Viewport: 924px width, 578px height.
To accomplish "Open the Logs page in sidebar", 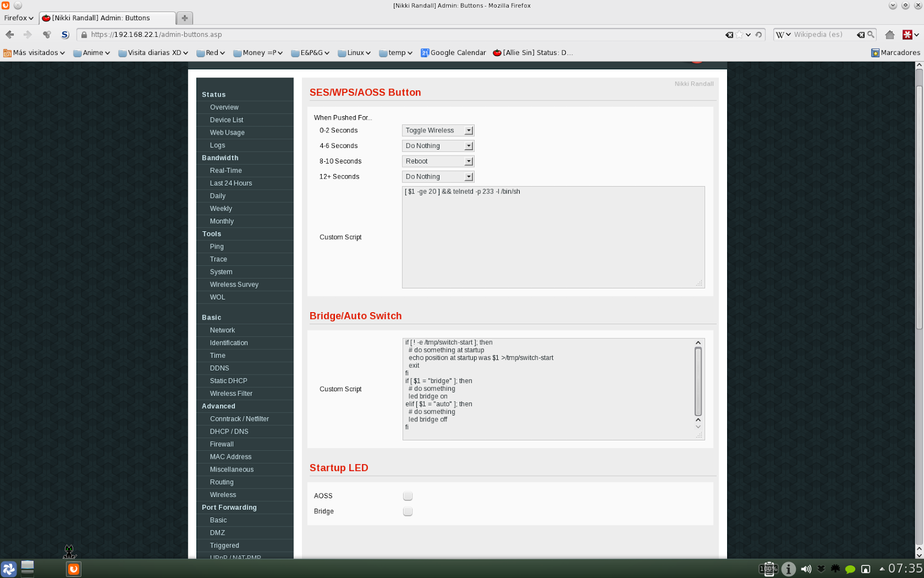I will 217,146.
